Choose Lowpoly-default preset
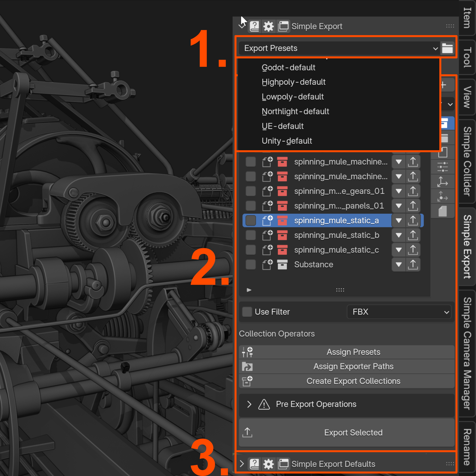The height and width of the screenshot is (476, 476). click(x=338, y=97)
